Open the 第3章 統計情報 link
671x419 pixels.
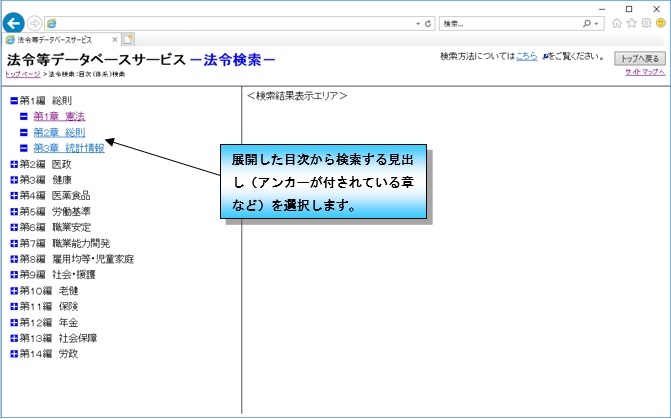68,148
